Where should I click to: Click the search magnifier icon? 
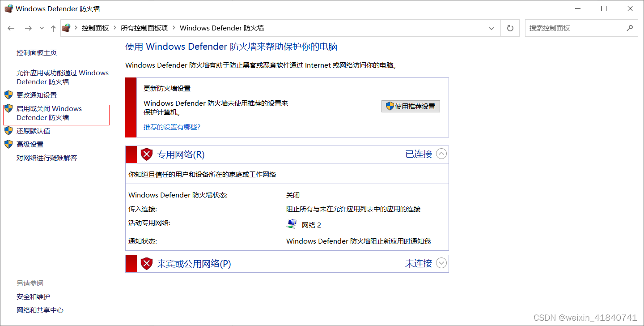click(x=630, y=28)
